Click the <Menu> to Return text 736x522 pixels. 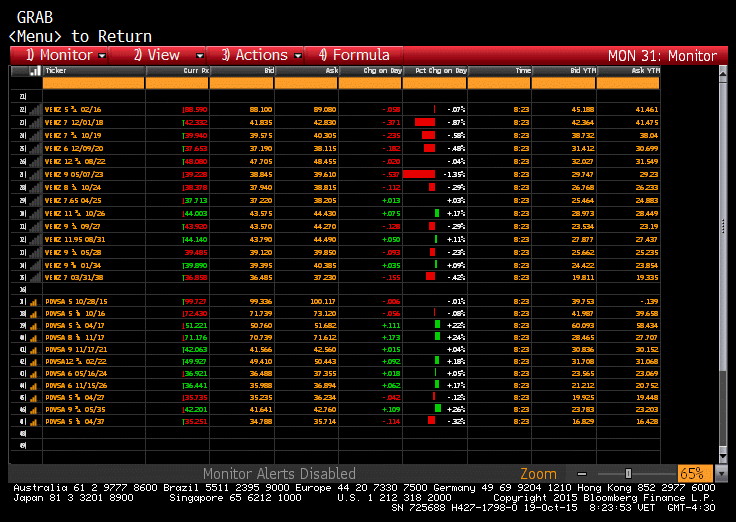tap(80, 36)
